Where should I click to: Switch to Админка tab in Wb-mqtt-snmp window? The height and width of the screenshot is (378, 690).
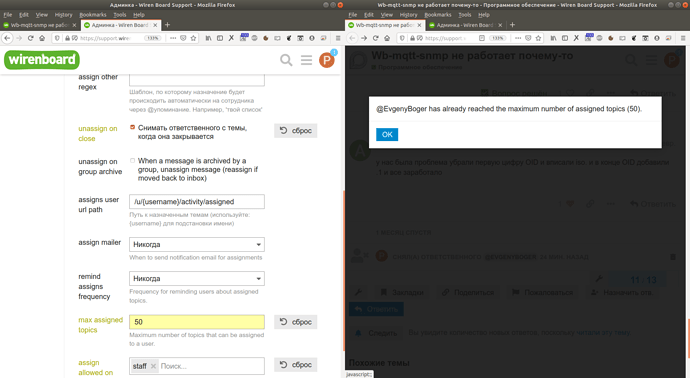[465, 25]
